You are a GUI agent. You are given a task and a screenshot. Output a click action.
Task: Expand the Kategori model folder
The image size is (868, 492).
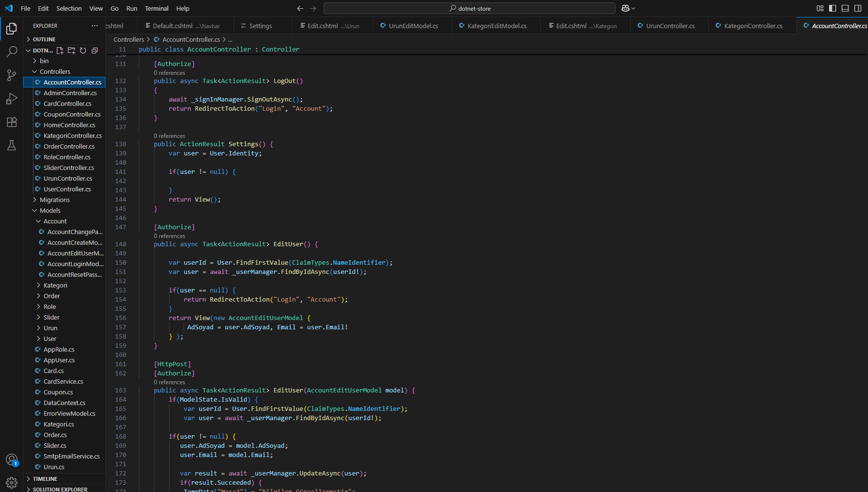point(64,285)
